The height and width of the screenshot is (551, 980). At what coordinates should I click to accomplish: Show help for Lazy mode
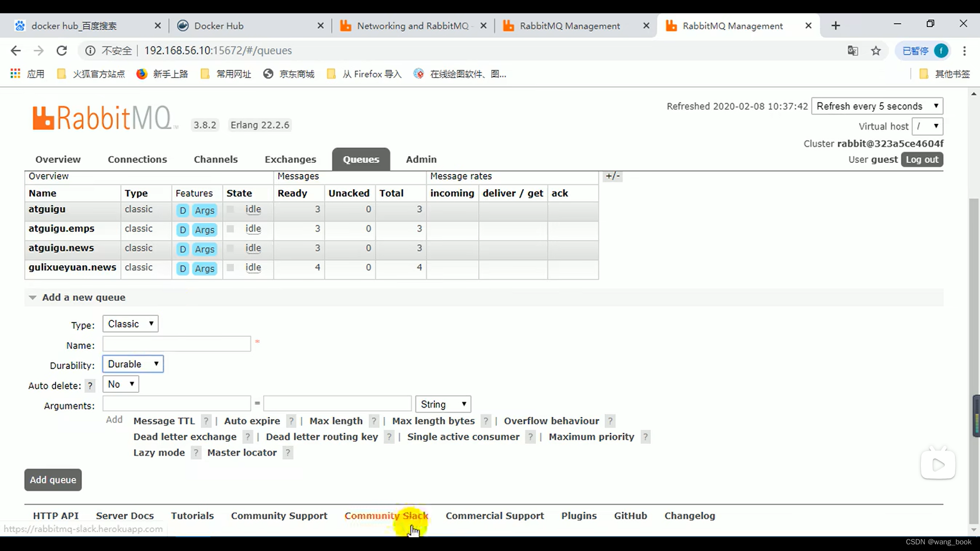(196, 453)
